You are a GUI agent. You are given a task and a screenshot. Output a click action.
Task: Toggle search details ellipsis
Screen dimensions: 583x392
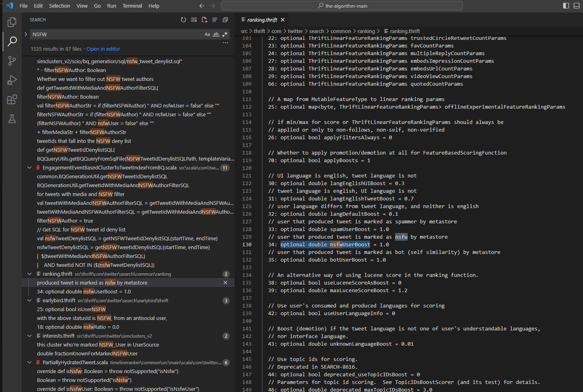[225, 43]
